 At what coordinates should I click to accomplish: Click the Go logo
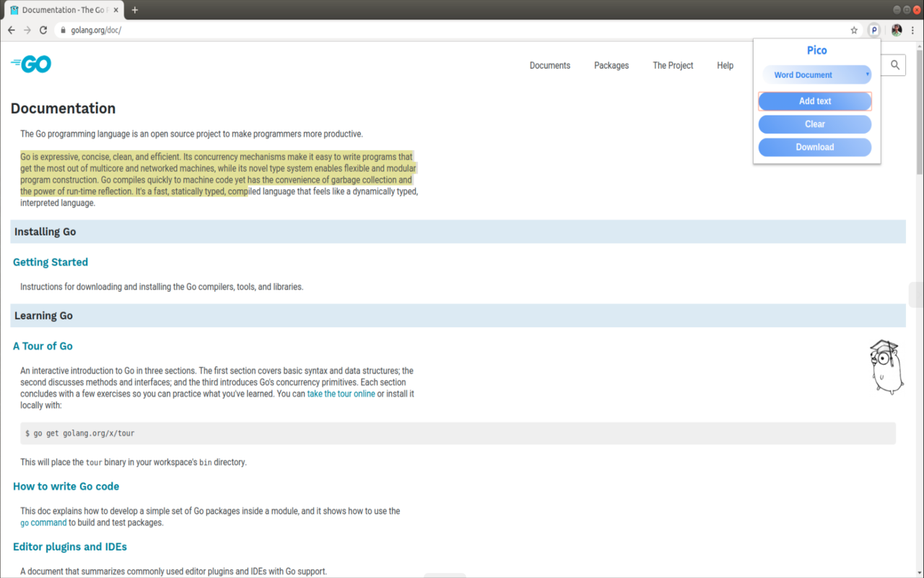coord(31,64)
